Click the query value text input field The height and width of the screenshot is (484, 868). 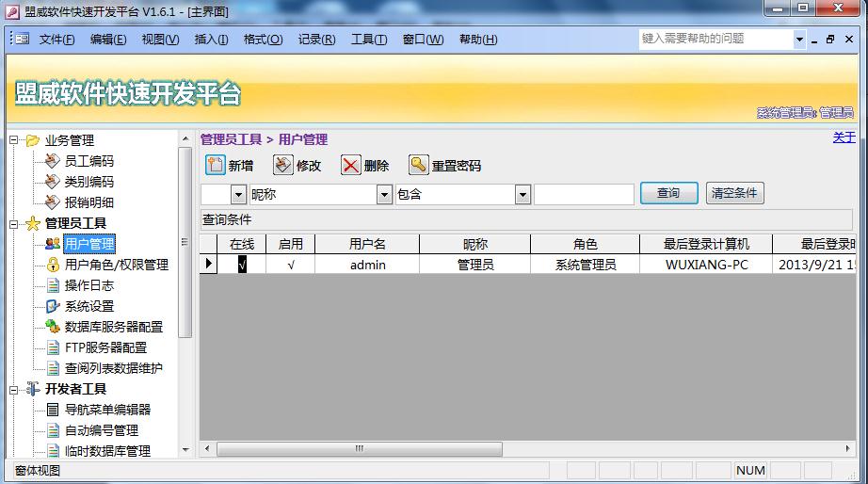coord(584,194)
